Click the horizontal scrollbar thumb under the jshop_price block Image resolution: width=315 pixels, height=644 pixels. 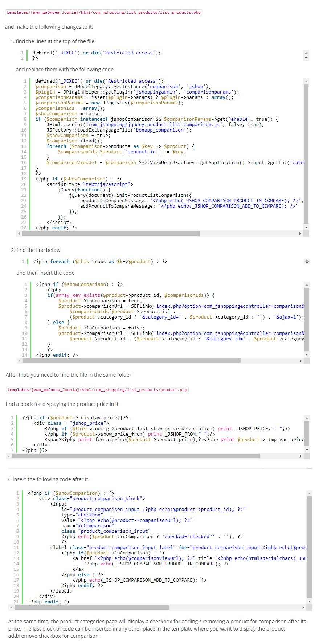coord(136,456)
